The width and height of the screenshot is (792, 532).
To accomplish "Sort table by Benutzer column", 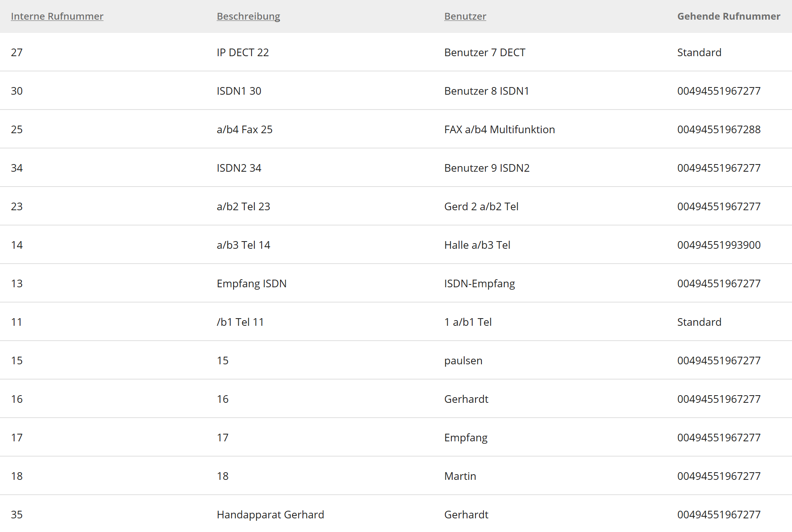I will [x=465, y=16].
